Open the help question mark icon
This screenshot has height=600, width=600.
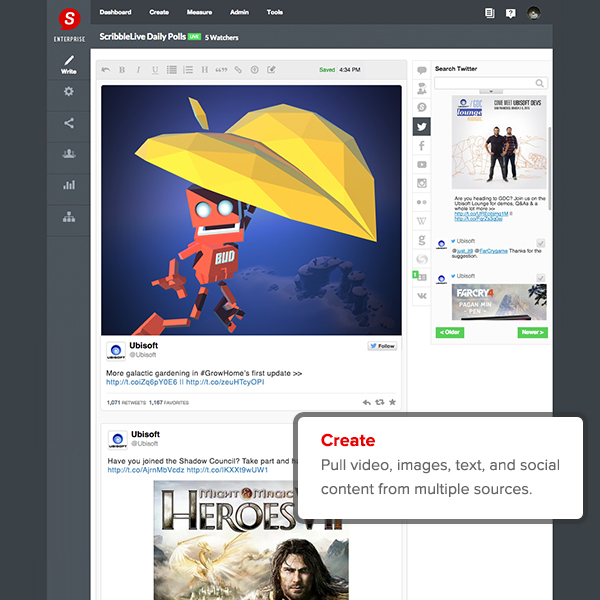click(510, 13)
